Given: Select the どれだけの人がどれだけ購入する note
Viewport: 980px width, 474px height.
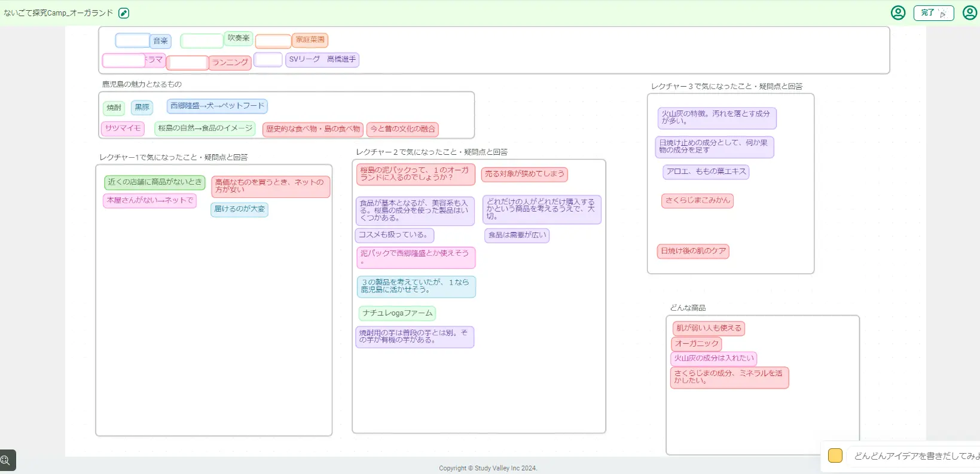Looking at the screenshot, I should pyautogui.click(x=542, y=210).
